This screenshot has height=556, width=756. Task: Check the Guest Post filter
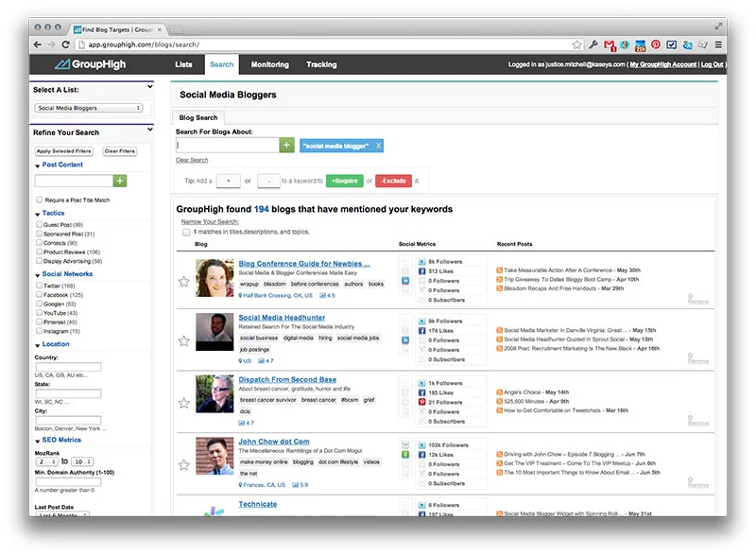coord(39,224)
